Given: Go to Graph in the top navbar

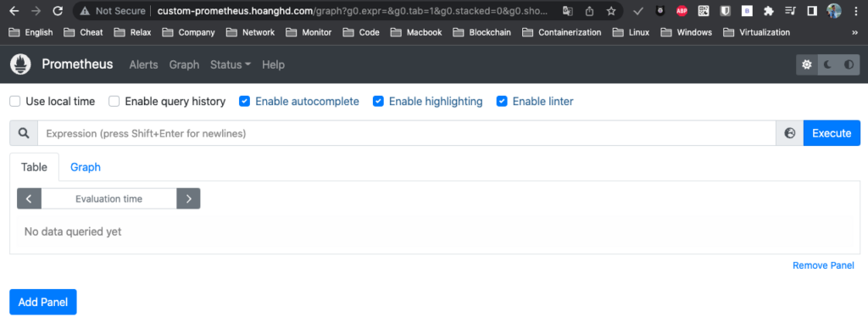Looking at the screenshot, I should 184,64.
